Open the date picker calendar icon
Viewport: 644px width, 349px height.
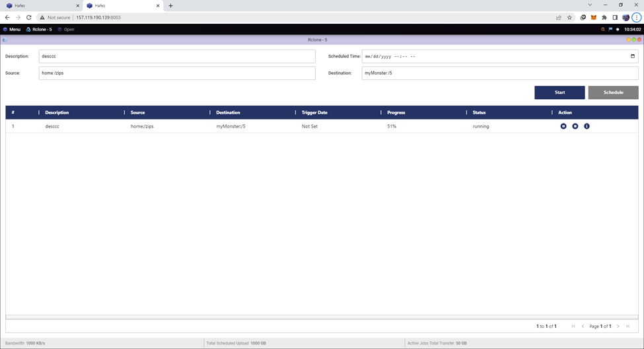point(633,56)
